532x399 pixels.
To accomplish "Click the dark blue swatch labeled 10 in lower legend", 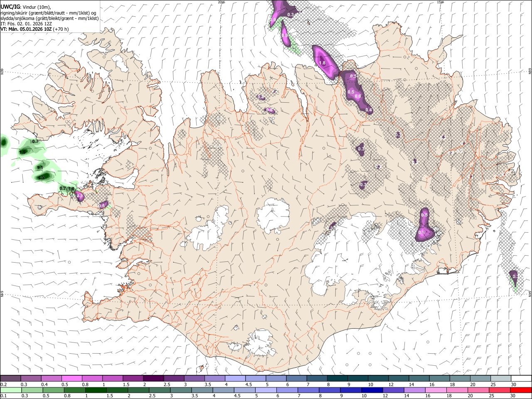I will click(x=372, y=390).
